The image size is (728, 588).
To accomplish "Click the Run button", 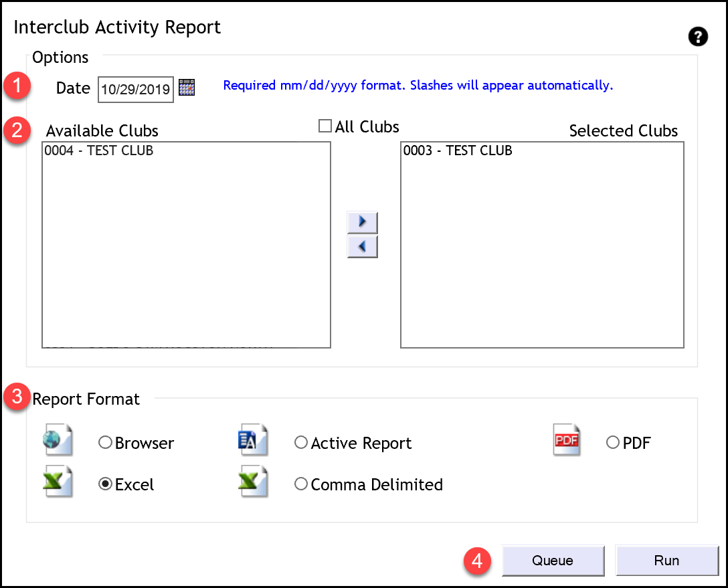I will (666, 561).
